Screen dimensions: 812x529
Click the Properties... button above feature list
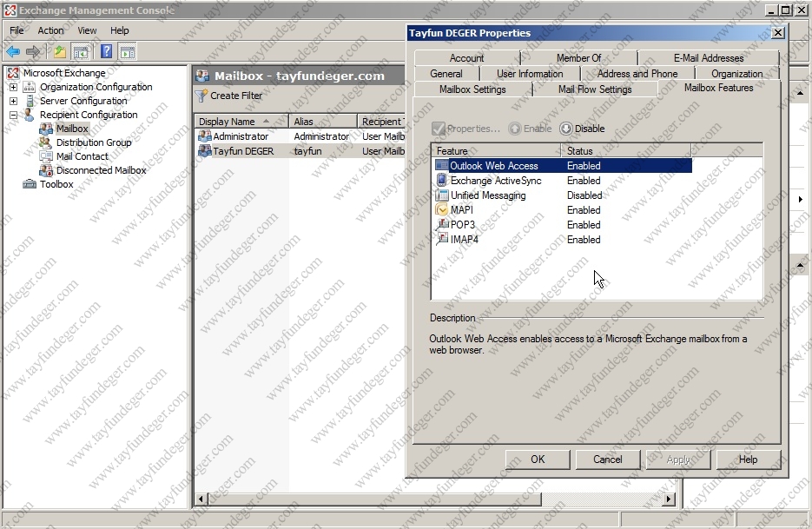click(466, 129)
